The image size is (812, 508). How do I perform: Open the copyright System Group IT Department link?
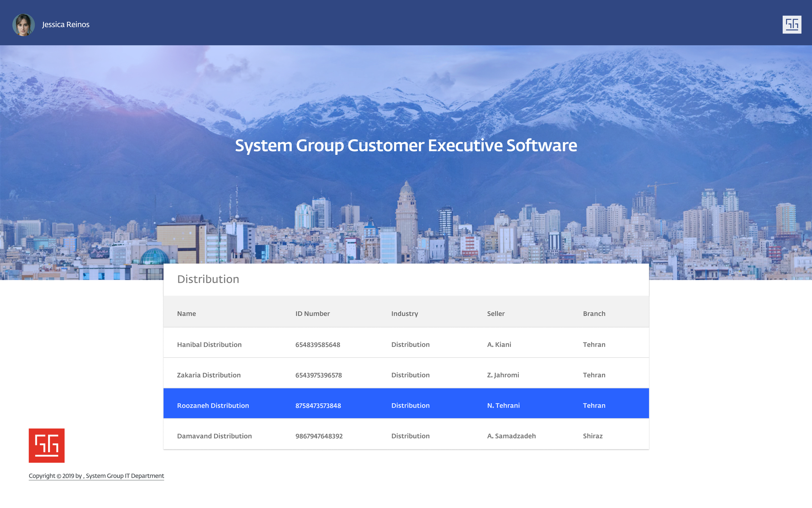96,476
